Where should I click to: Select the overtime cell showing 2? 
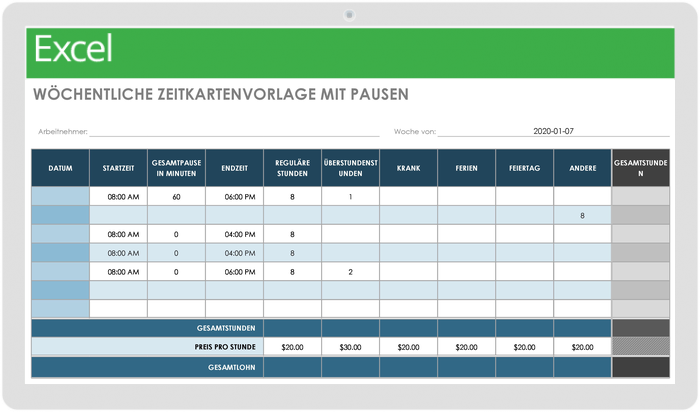tap(350, 271)
